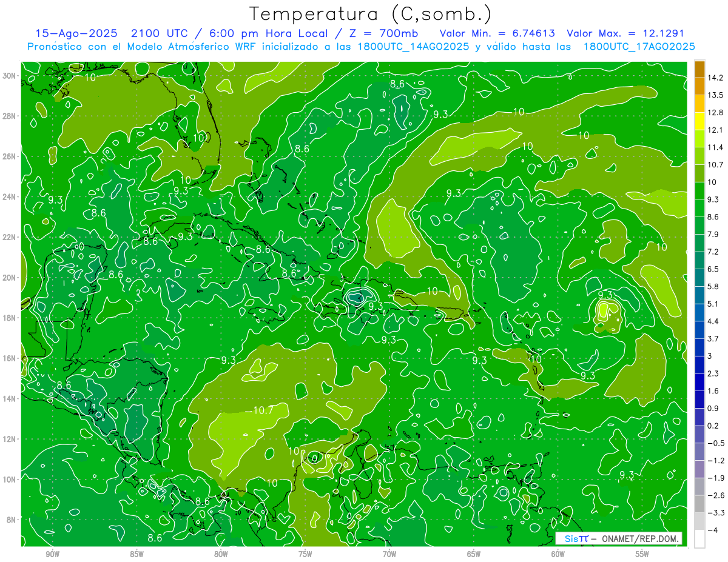This screenshot has width=728, height=562.
Task: Click the -2.6 colorbar scale label
Action: tap(715, 496)
